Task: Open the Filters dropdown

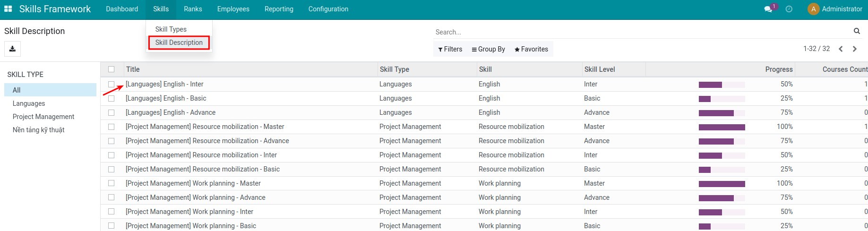Action: pyautogui.click(x=450, y=49)
